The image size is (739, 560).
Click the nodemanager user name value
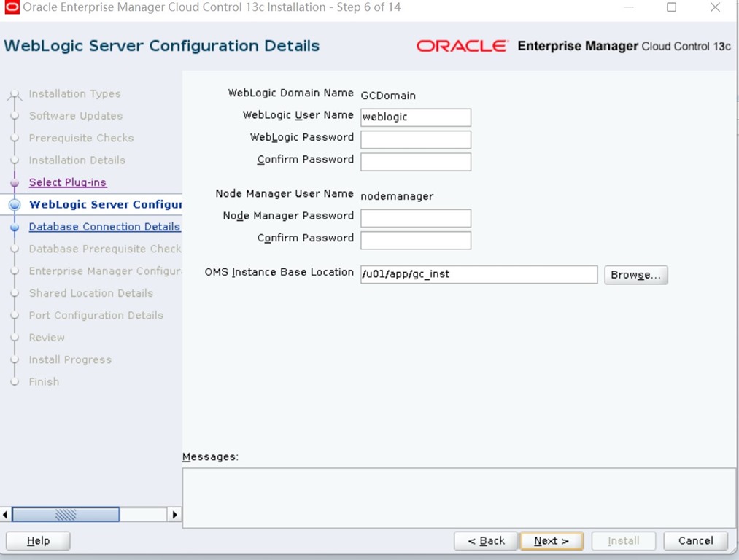[397, 196]
